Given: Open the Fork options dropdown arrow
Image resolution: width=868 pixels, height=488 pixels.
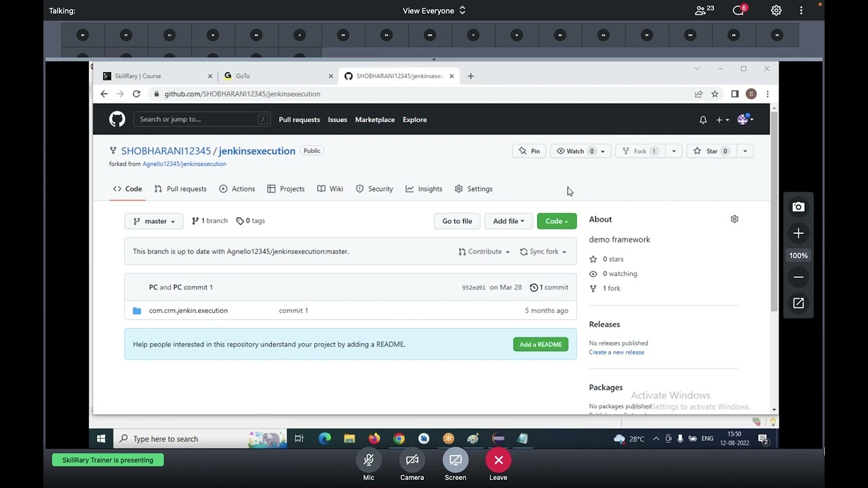Looking at the screenshot, I should pos(673,151).
